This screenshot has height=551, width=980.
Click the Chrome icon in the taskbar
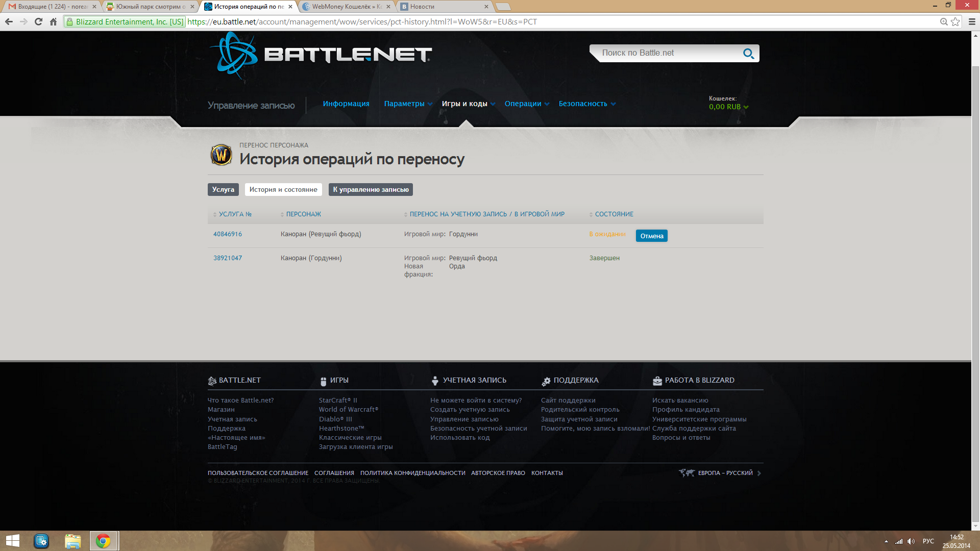pyautogui.click(x=103, y=541)
